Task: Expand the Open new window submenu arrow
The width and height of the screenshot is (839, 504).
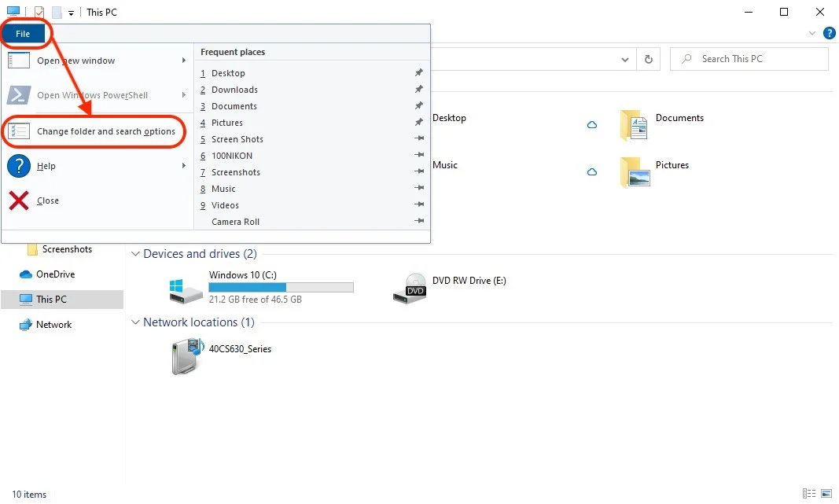Action: coord(184,61)
